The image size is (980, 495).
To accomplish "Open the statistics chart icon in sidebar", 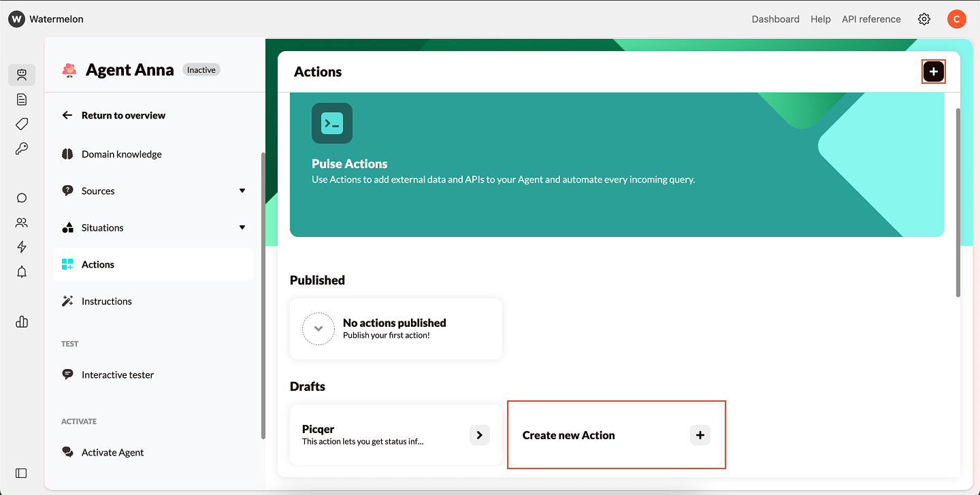I will pyautogui.click(x=21, y=321).
